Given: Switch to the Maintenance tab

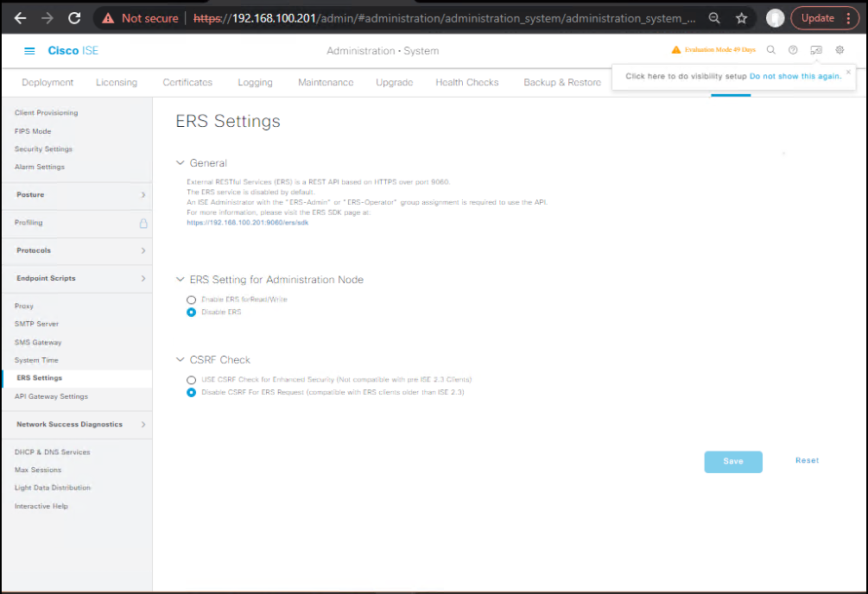Looking at the screenshot, I should pos(326,83).
